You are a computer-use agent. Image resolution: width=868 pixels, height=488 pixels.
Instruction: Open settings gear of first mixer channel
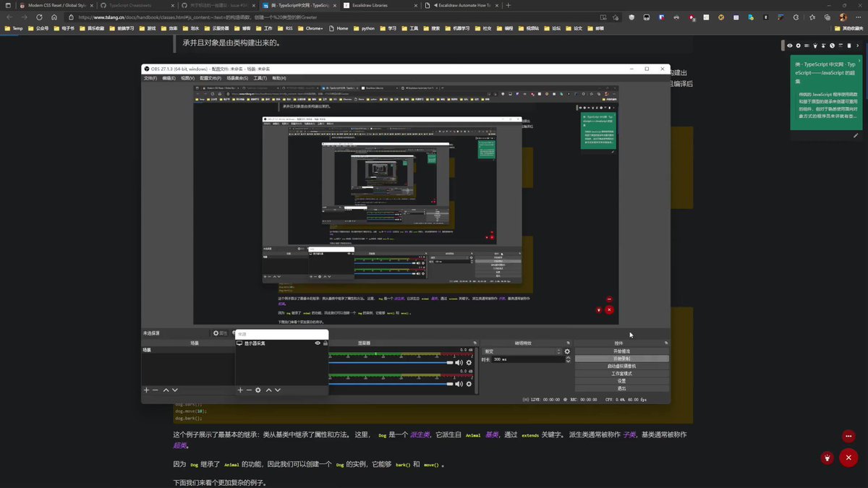coord(469,362)
